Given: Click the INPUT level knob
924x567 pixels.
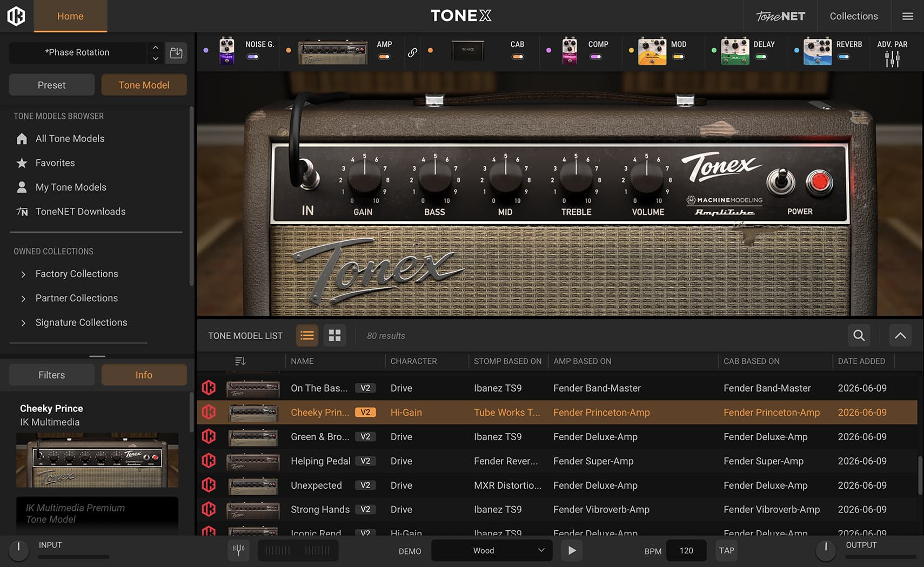Looking at the screenshot, I should point(18,551).
